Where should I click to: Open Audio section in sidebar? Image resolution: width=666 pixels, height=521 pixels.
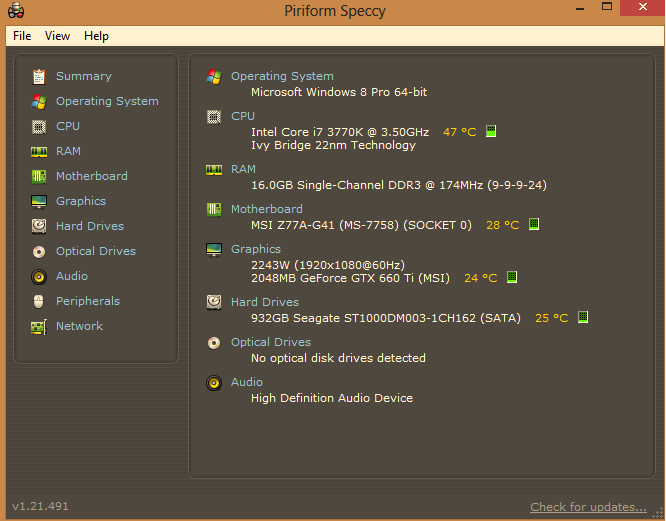pos(72,276)
